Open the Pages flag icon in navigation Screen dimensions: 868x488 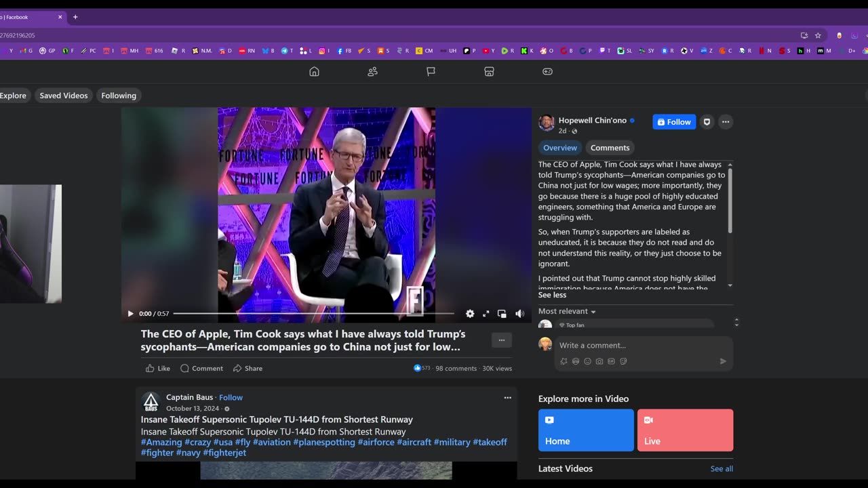pos(431,72)
